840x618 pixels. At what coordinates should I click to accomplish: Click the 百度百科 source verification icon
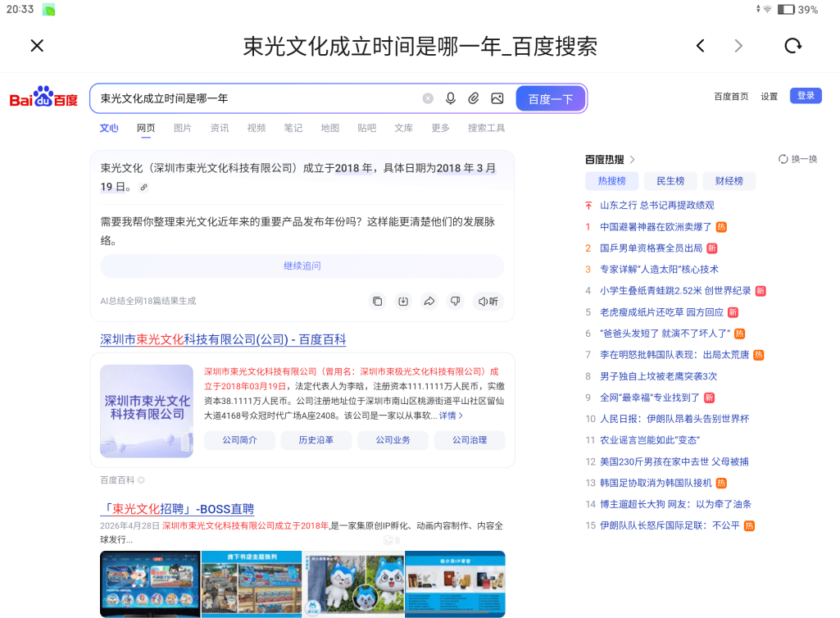pyautogui.click(x=141, y=480)
